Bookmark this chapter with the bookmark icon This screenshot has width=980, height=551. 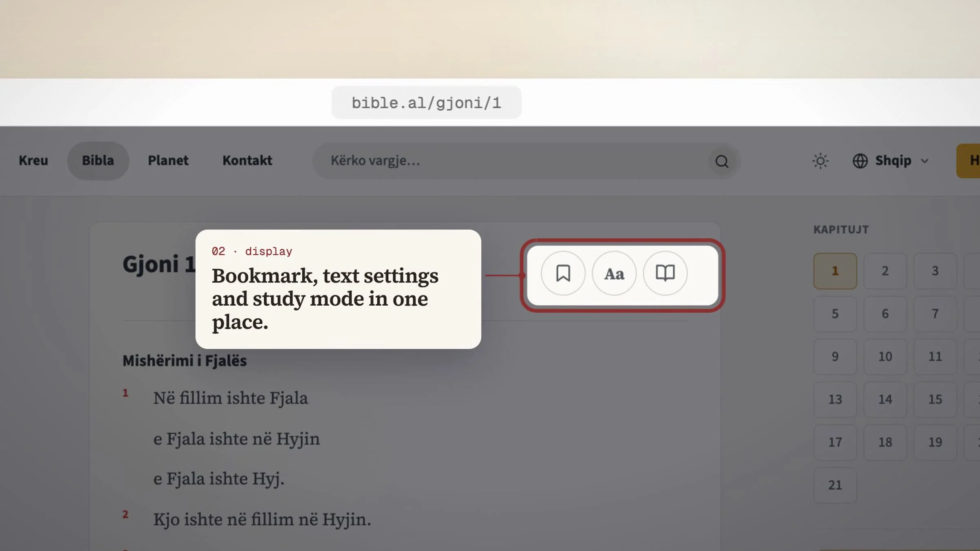(x=563, y=273)
